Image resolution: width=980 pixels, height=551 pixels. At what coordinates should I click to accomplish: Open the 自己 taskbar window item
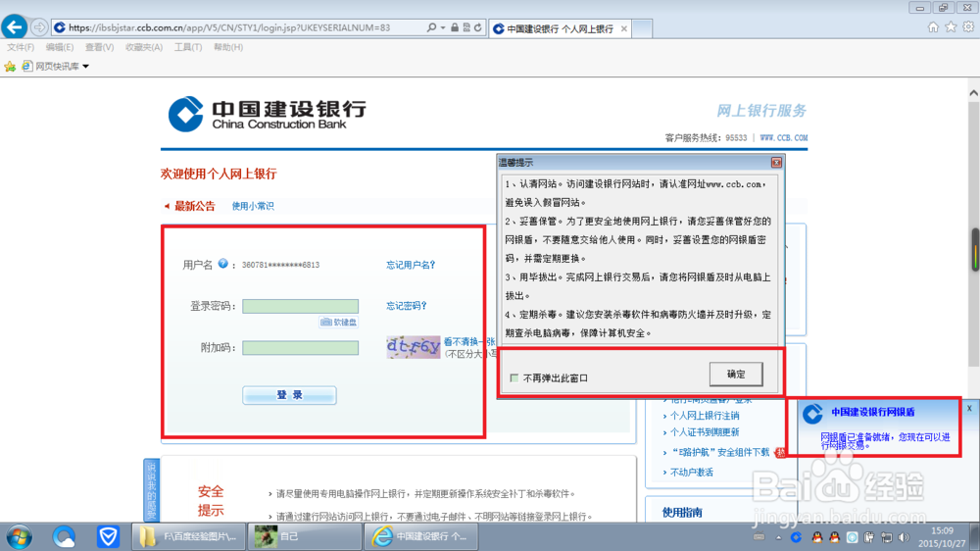click(305, 536)
